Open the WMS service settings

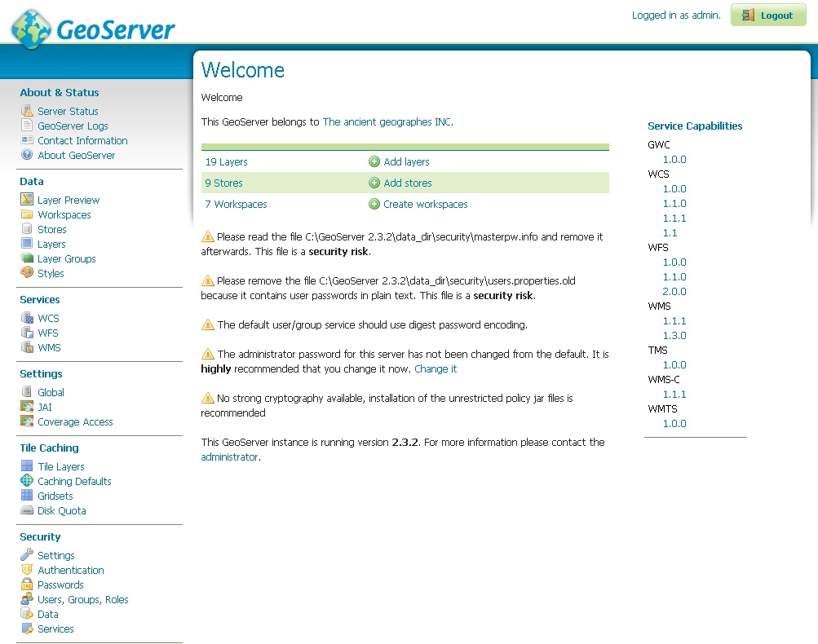tap(49, 347)
